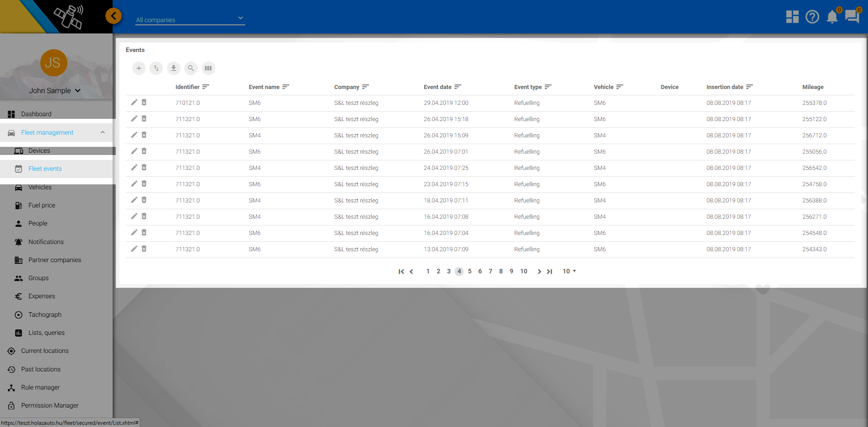The height and width of the screenshot is (427, 868).
Task: Open the rows per page dropdown
Action: 569,271
